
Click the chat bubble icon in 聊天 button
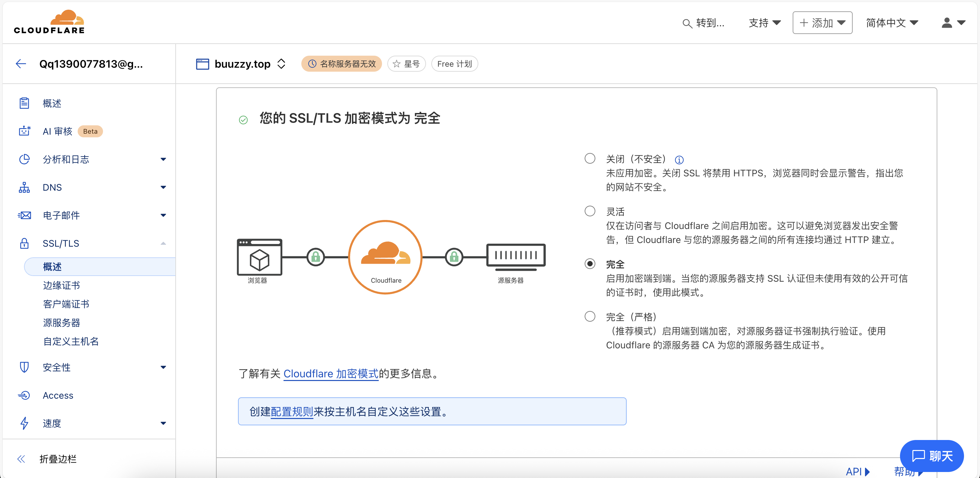coord(918,456)
